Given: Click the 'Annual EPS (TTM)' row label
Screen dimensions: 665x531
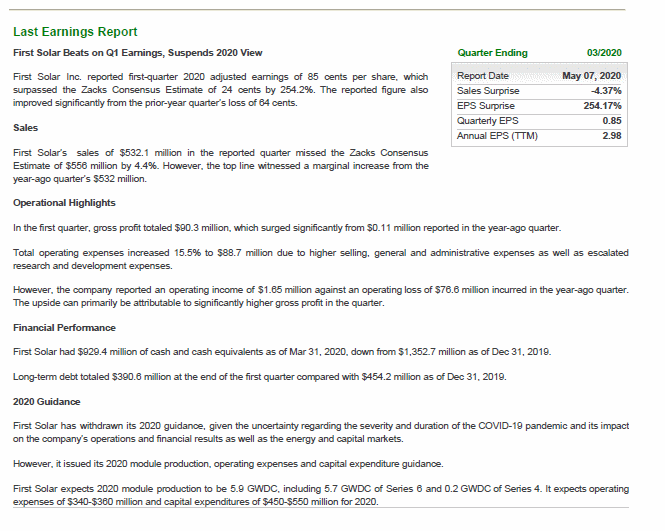Looking at the screenshot, I should 497,136.
